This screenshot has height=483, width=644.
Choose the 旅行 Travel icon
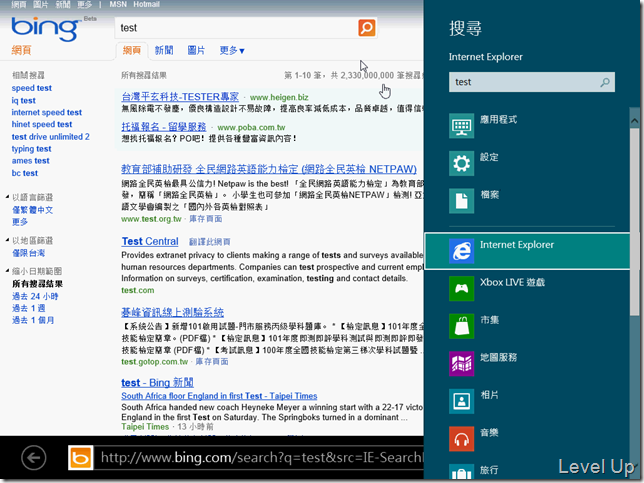click(x=462, y=472)
